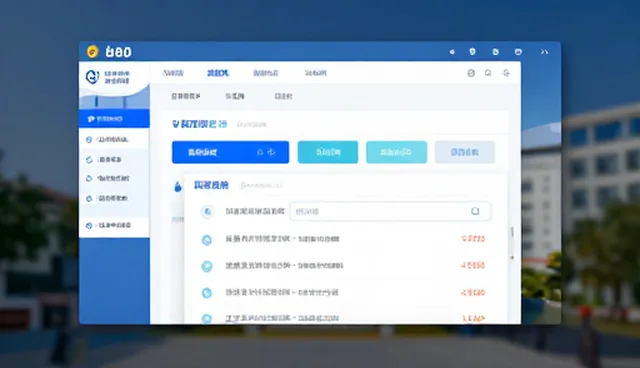The width and height of the screenshot is (640, 368).
Task: Select the first sub-tab under navigation
Action: (x=186, y=96)
